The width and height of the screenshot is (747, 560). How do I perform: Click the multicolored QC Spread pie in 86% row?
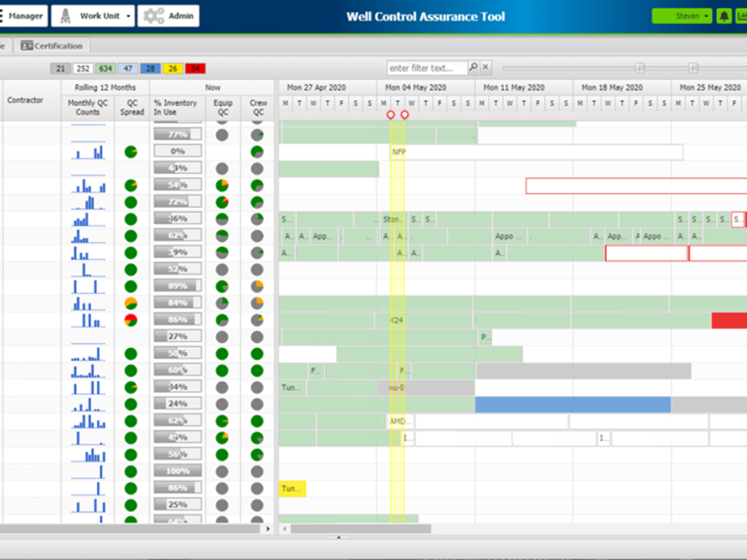pos(131,320)
